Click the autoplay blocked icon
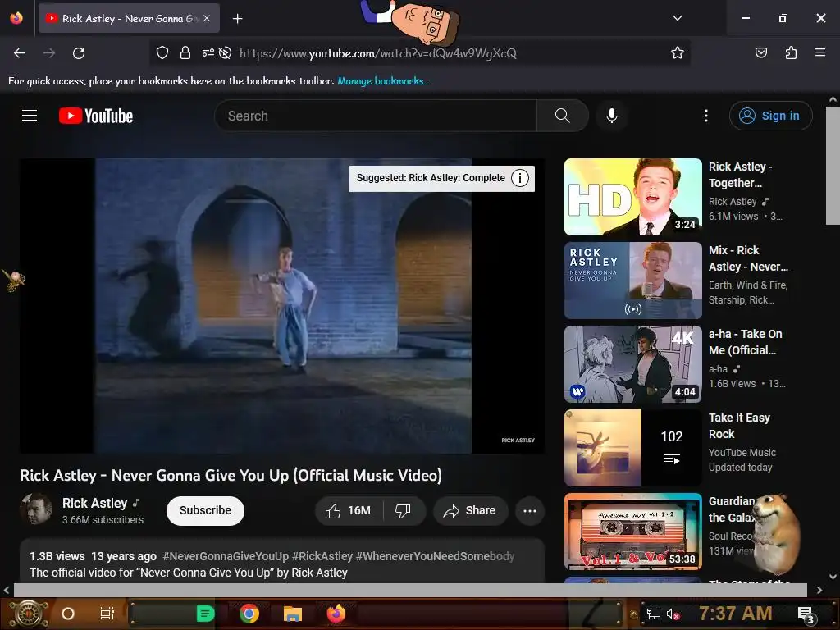The width and height of the screenshot is (840, 630). click(226, 52)
